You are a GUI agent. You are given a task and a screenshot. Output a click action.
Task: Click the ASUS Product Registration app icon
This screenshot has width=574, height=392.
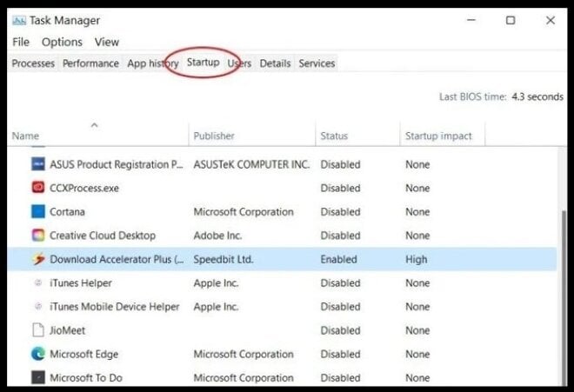click(x=38, y=164)
